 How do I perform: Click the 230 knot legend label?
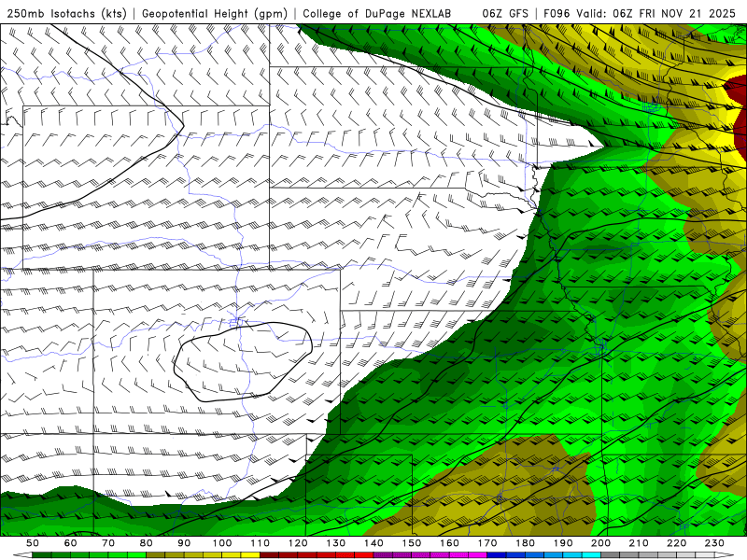714,543
